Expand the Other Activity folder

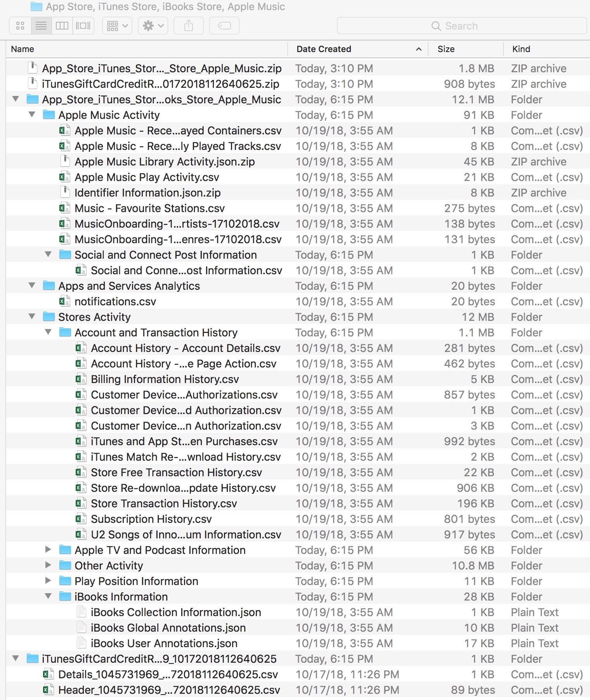[48, 565]
